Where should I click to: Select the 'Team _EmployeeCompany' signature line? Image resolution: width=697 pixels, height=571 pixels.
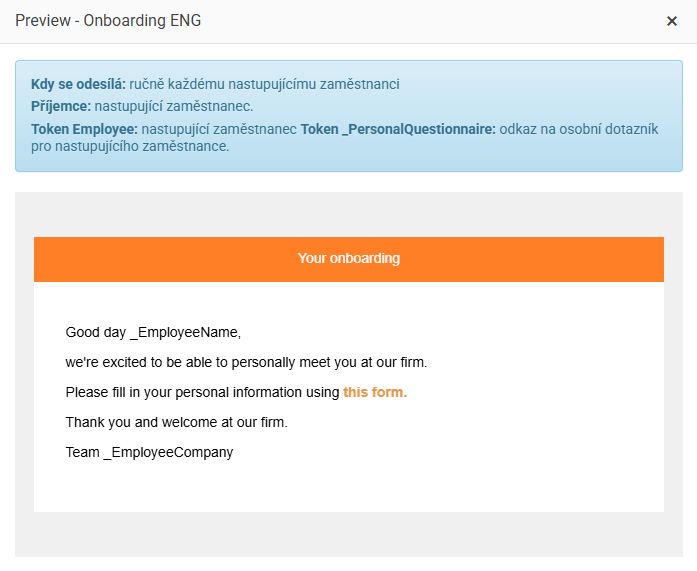tap(149, 452)
